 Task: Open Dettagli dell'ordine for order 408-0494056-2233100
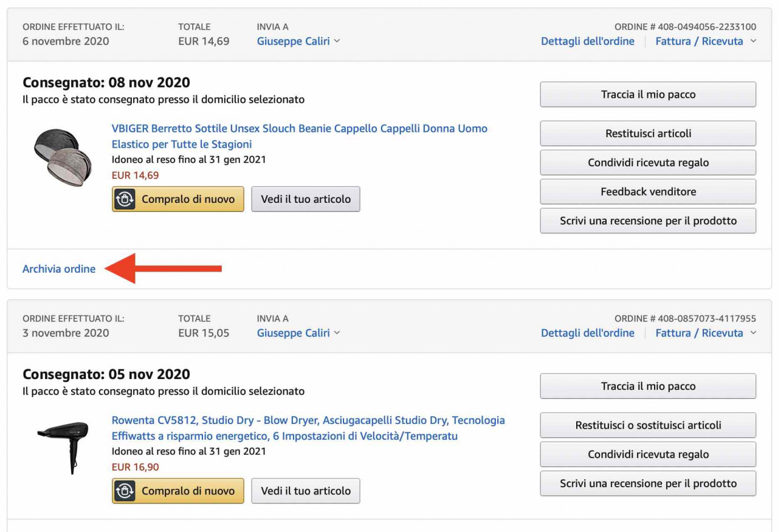tap(588, 41)
